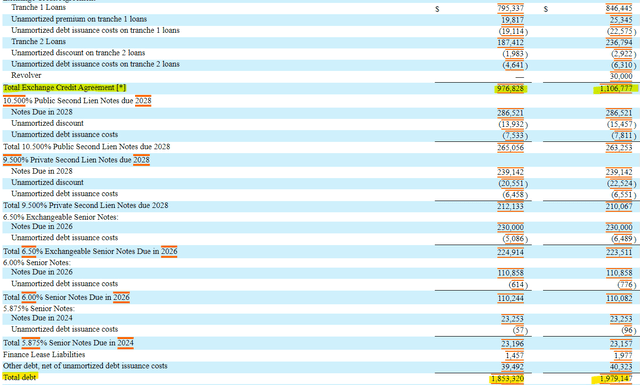The width and height of the screenshot is (640, 385).
Task: Click the '10.500% Public Second Lien Notes due 2028' heading
Action: [x=77, y=101]
